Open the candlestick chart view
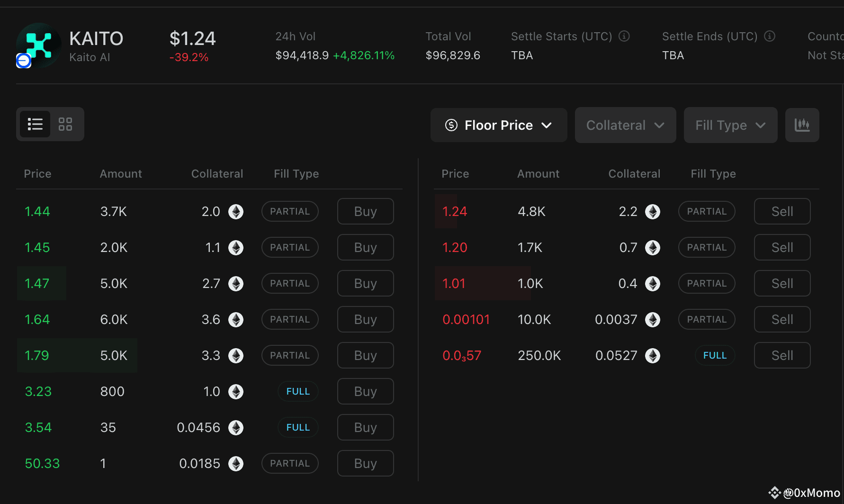The width and height of the screenshot is (844, 504). click(x=802, y=125)
